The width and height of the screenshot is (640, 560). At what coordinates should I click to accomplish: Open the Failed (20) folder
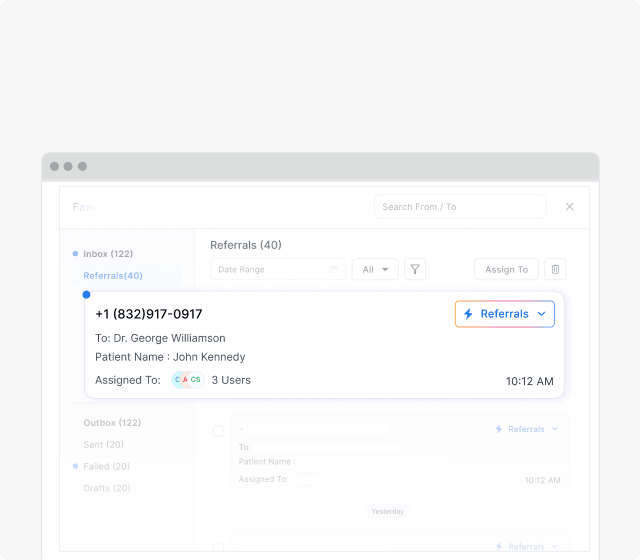coord(106,467)
